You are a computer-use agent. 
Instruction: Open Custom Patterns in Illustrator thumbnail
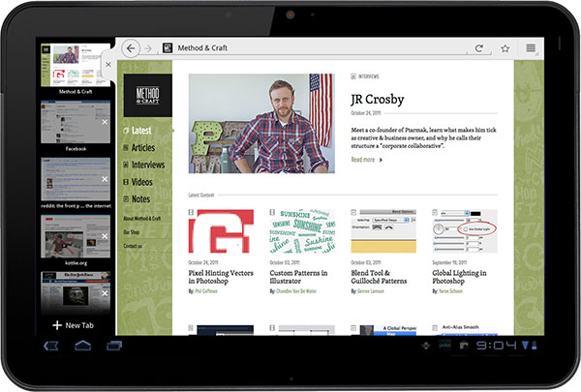coord(302,231)
